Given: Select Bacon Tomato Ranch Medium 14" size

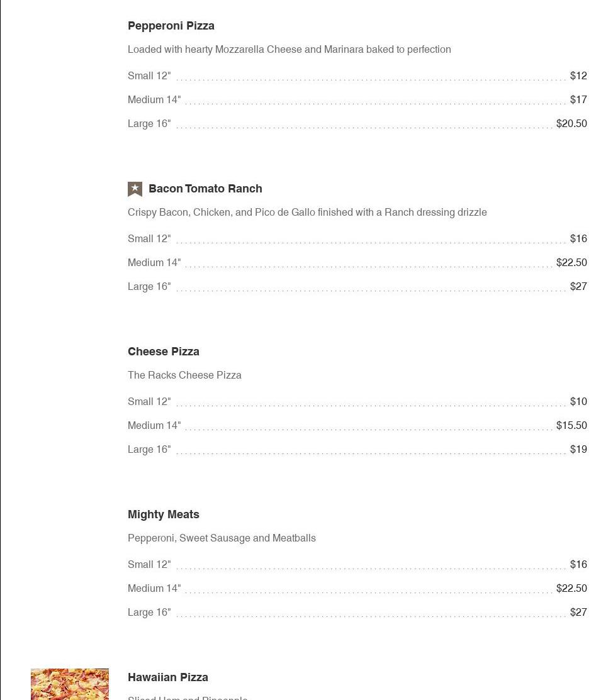Looking at the screenshot, I should tap(154, 263).
